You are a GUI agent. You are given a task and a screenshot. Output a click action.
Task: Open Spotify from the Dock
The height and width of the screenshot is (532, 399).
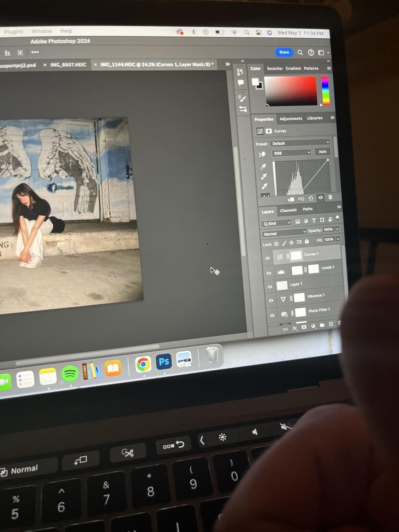[x=70, y=374]
